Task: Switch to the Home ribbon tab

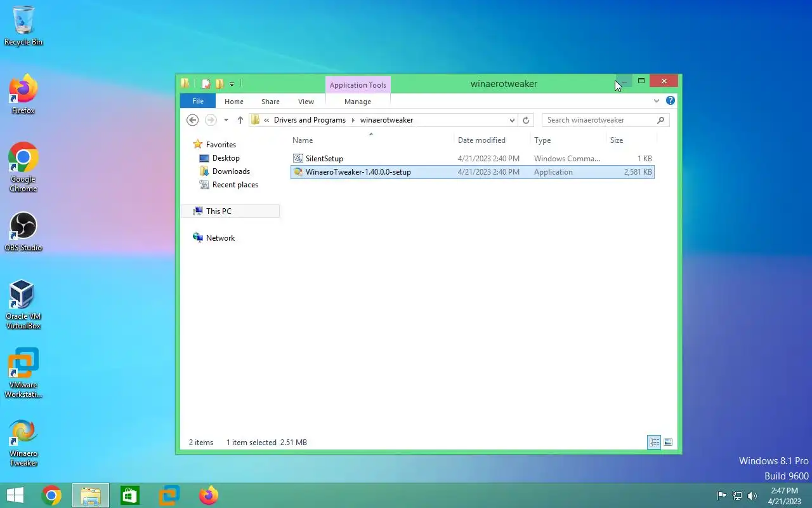Action: click(x=234, y=102)
